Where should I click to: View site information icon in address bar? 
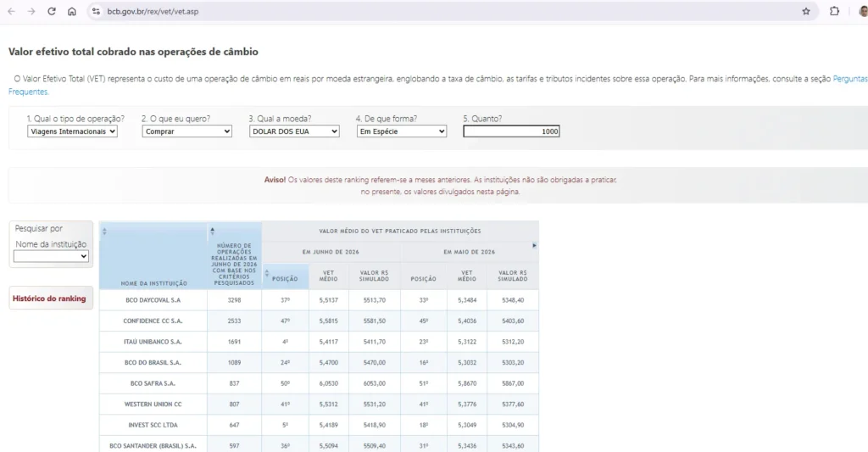pyautogui.click(x=96, y=11)
